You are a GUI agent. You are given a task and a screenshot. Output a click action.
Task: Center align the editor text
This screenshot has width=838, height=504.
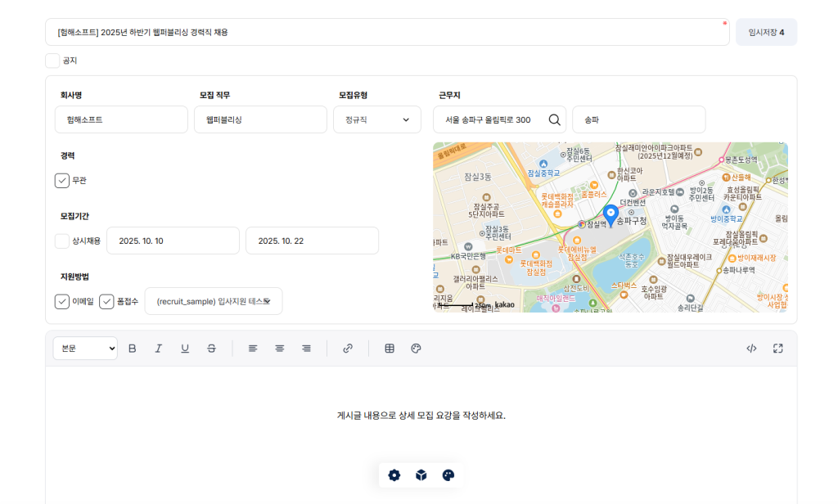pyautogui.click(x=279, y=349)
